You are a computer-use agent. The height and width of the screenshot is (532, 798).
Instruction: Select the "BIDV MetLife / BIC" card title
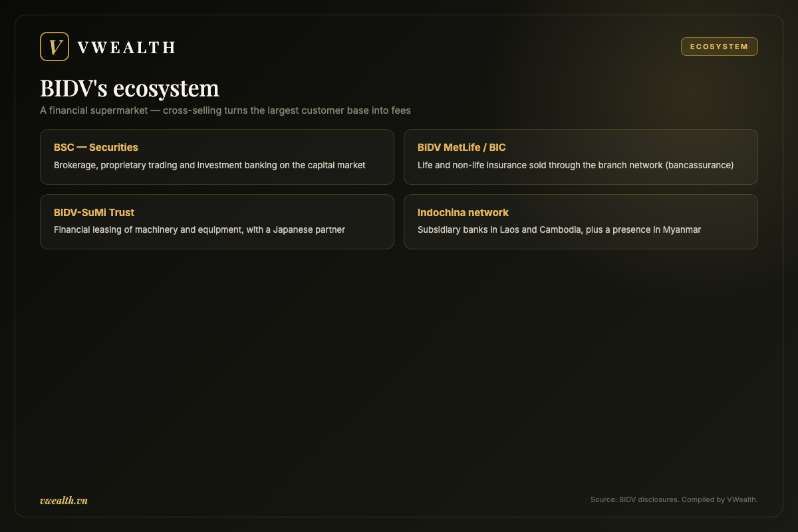(462, 148)
